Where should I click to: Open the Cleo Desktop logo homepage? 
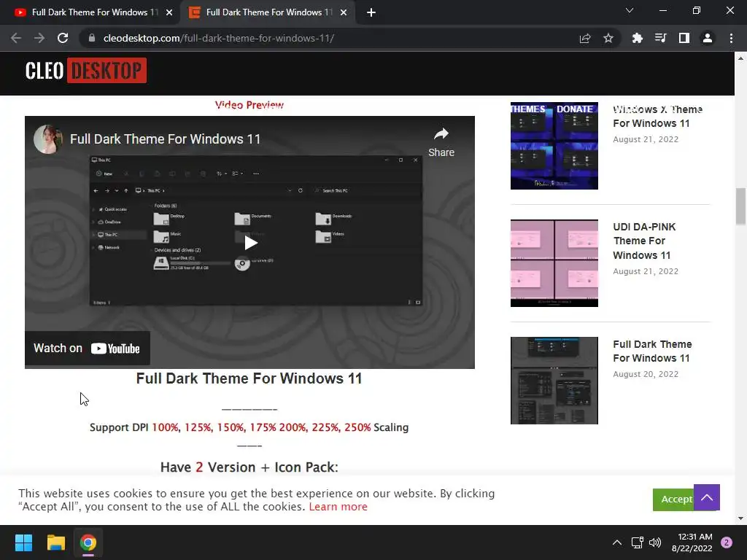coord(86,71)
